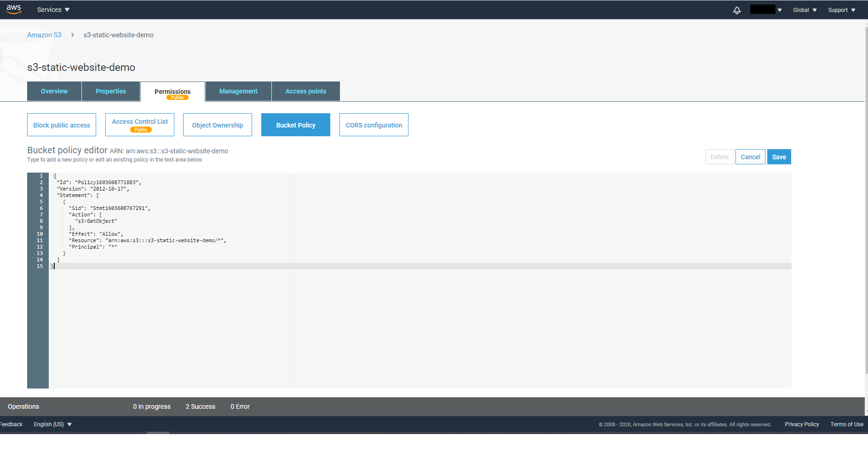Expand the redacted account name dropdown
The width and height of the screenshot is (868, 464).
(x=766, y=10)
